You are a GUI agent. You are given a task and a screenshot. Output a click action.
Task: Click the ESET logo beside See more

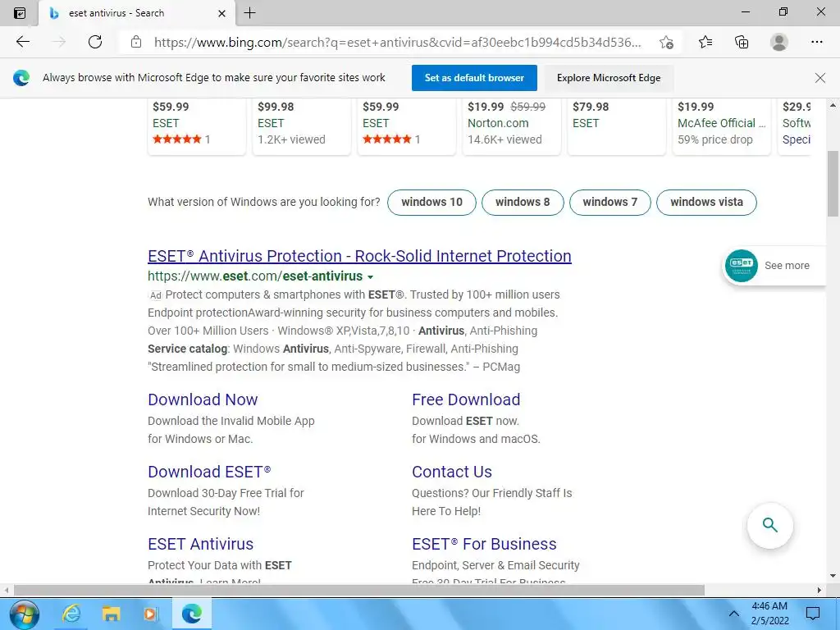(742, 265)
